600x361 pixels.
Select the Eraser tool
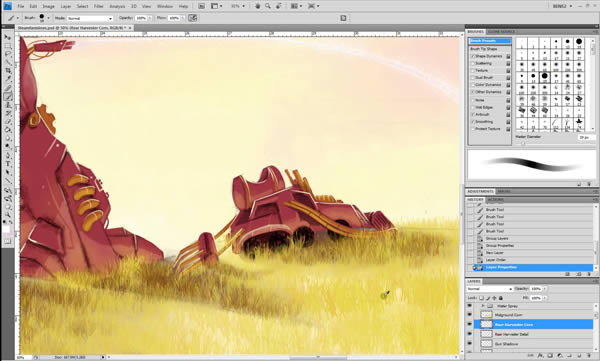[x=8, y=122]
